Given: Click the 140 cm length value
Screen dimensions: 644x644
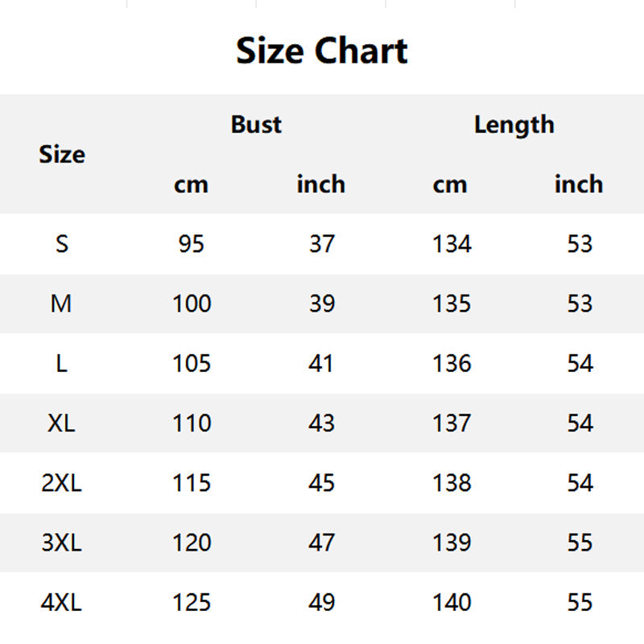Looking at the screenshot, I should 451,602.
